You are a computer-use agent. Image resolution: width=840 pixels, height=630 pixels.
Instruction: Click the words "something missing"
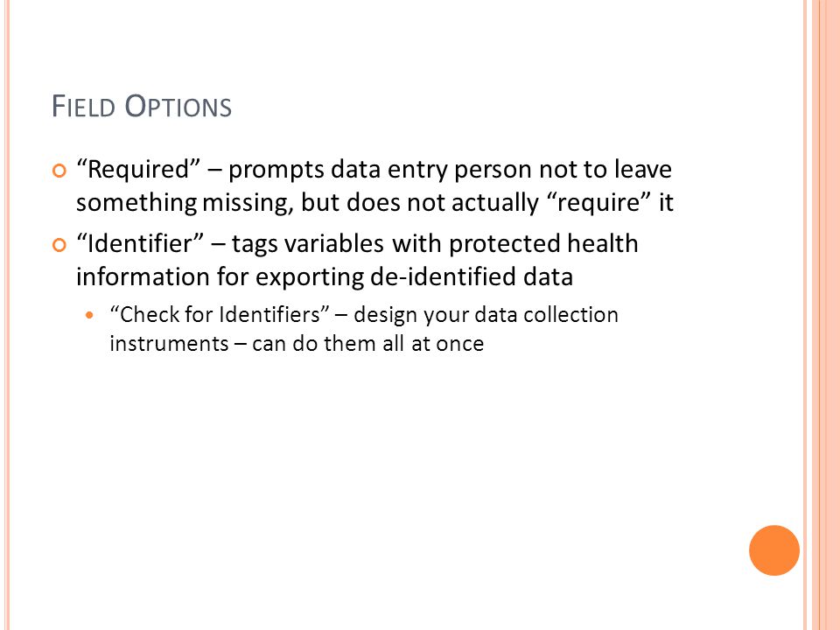(x=185, y=204)
